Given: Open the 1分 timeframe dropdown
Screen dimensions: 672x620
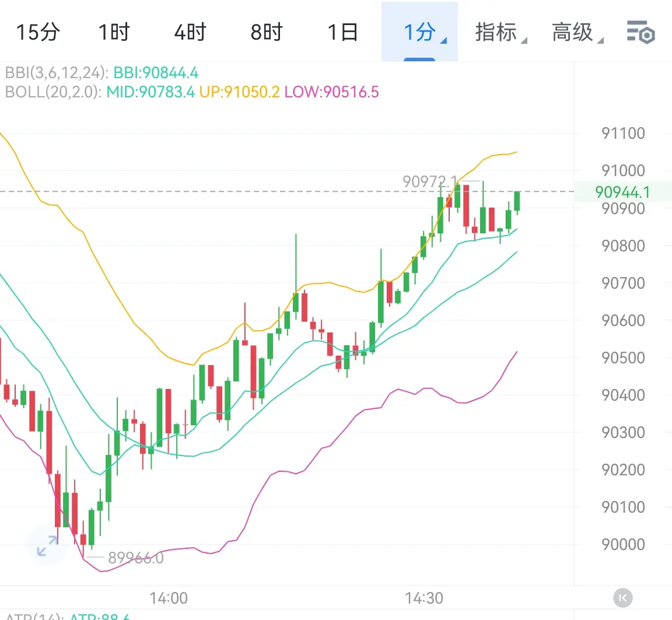Looking at the screenshot, I should [x=419, y=32].
